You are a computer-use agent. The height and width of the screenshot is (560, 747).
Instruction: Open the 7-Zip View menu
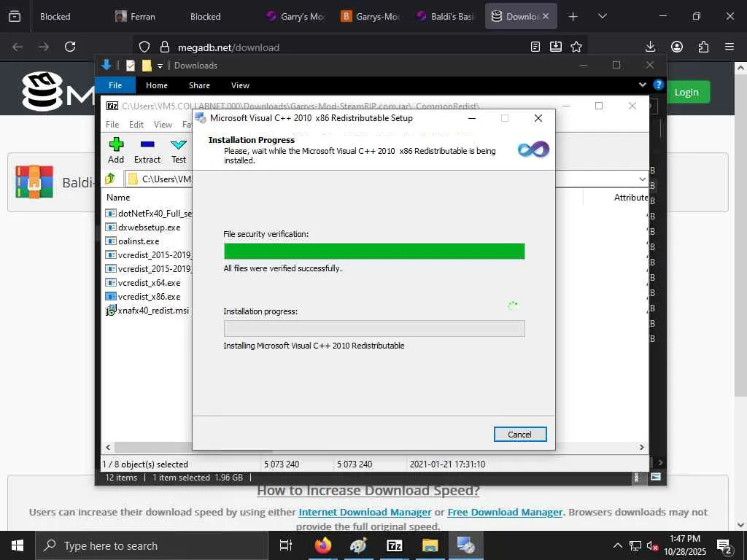163,124
